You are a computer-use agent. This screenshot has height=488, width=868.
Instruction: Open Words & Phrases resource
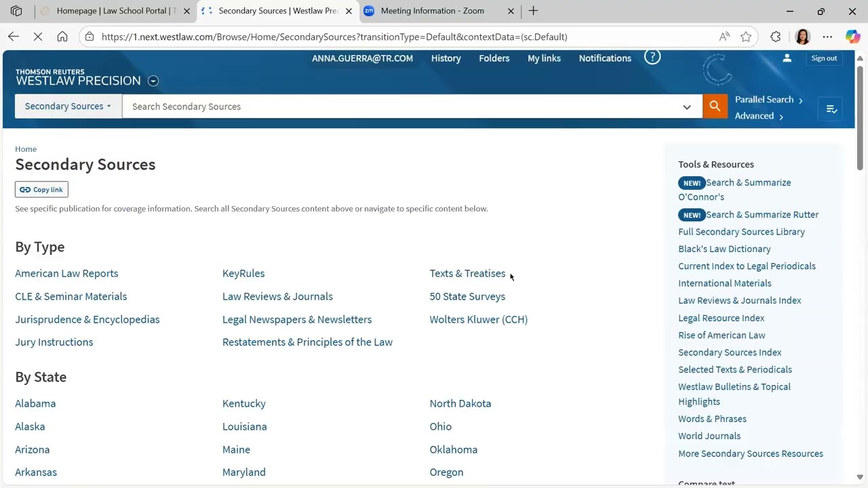(712, 419)
